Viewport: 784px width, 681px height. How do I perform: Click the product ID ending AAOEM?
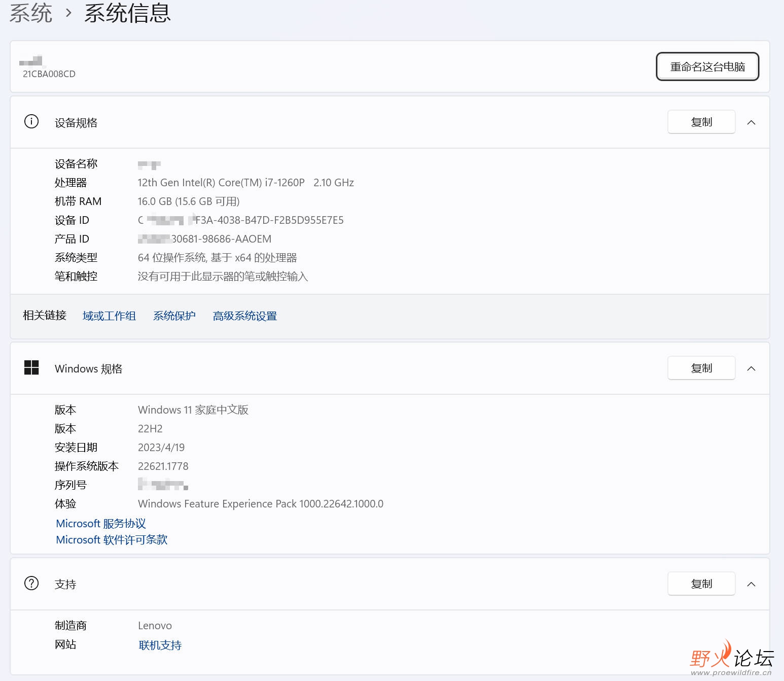click(205, 239)
